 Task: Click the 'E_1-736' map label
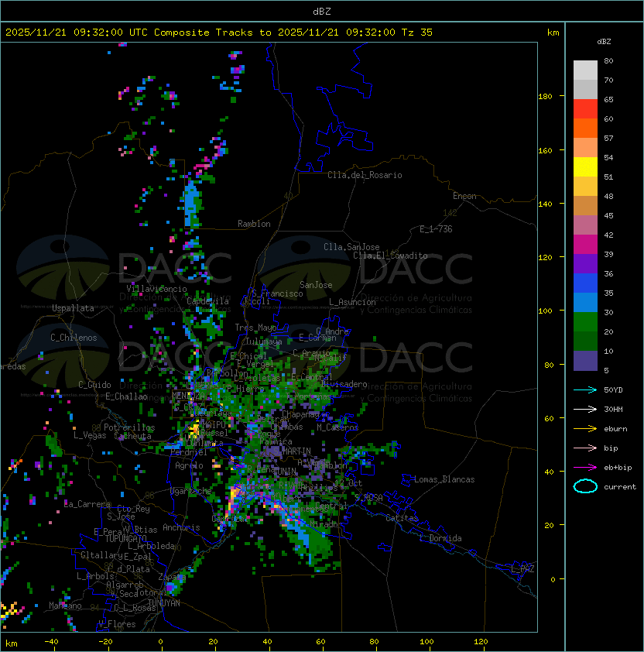436,229
